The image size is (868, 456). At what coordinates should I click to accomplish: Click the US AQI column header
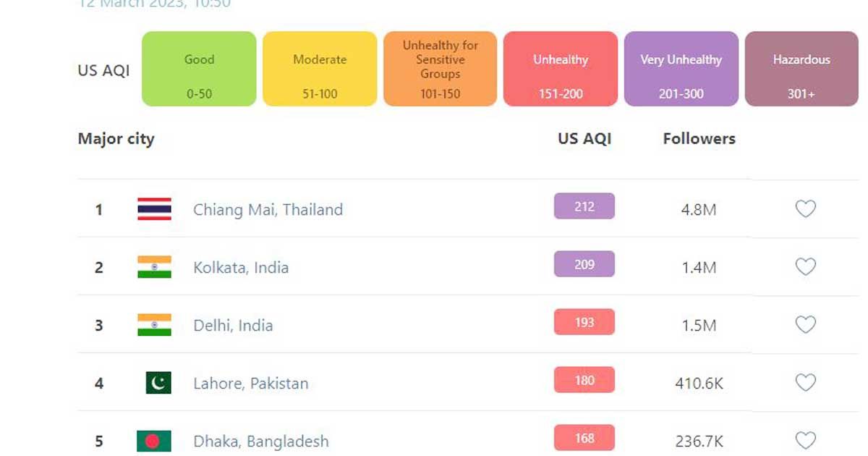[x=584, y=139]
